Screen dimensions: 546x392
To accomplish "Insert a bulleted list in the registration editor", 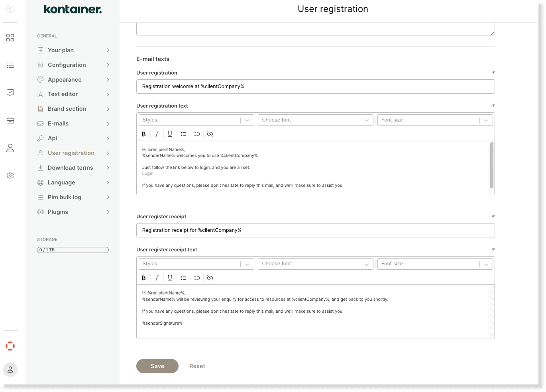I will [x=183, y=134].
